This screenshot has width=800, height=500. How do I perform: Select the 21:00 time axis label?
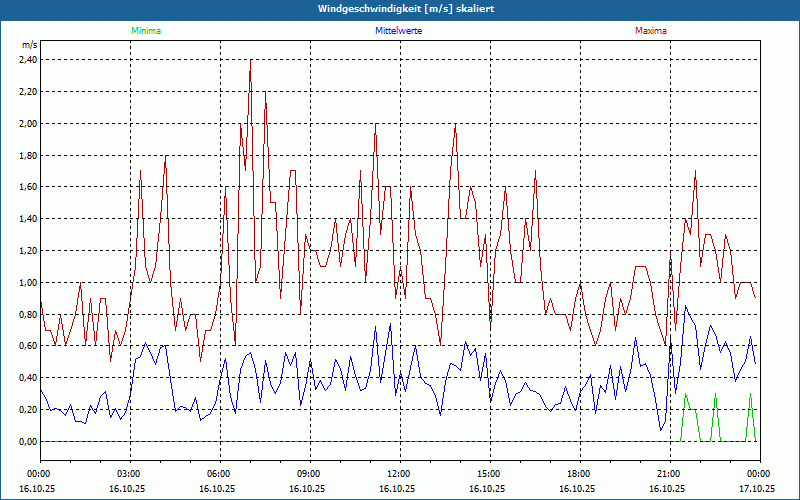[x=669, y=473]
